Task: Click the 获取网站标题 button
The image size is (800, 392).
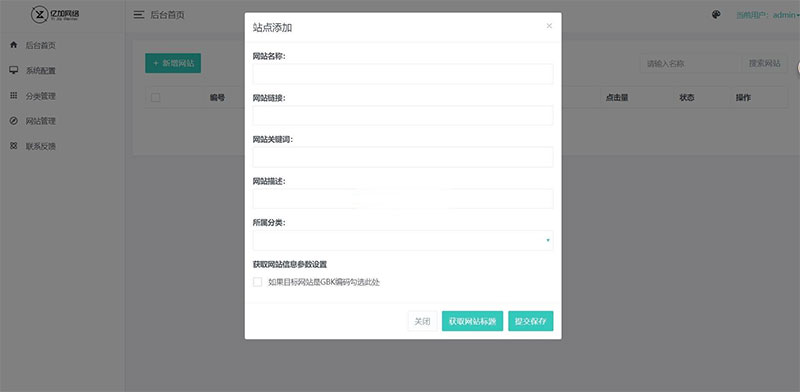Action: coord(472,321)
